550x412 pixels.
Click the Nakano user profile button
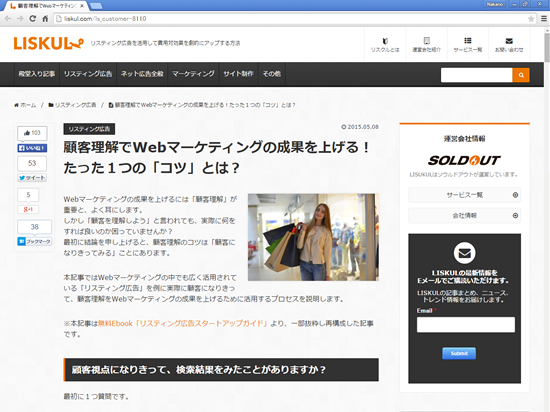click(x=495, y=4)
